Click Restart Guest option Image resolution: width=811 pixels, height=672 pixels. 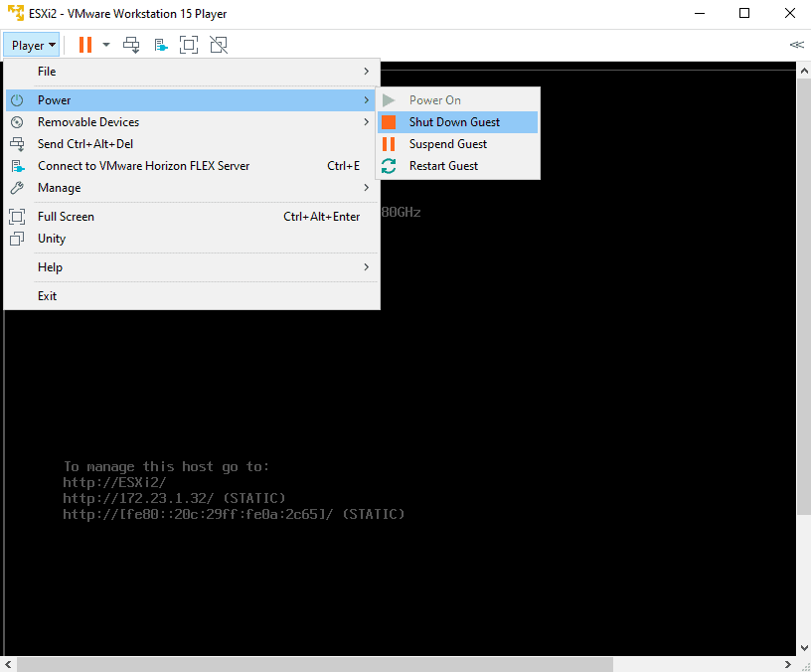[443, 166]
